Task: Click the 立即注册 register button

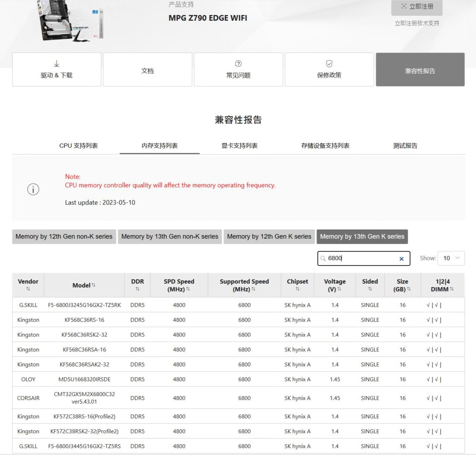Action: click(417, 7)
